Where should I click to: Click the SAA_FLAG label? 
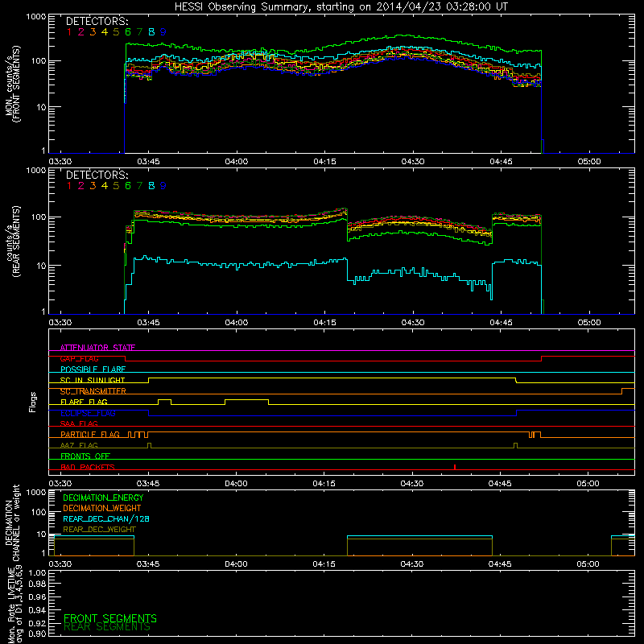79,423
